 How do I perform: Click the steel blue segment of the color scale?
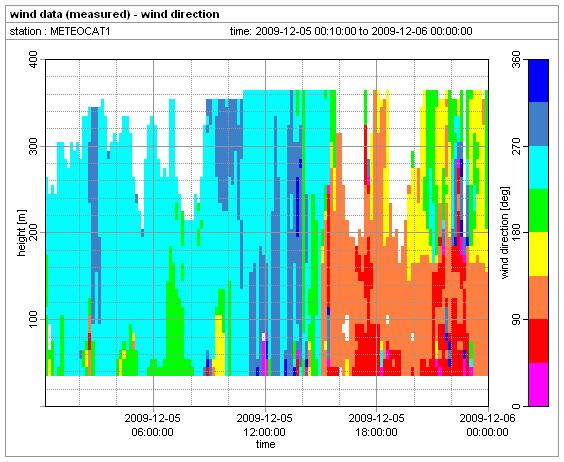pos(538,124)
